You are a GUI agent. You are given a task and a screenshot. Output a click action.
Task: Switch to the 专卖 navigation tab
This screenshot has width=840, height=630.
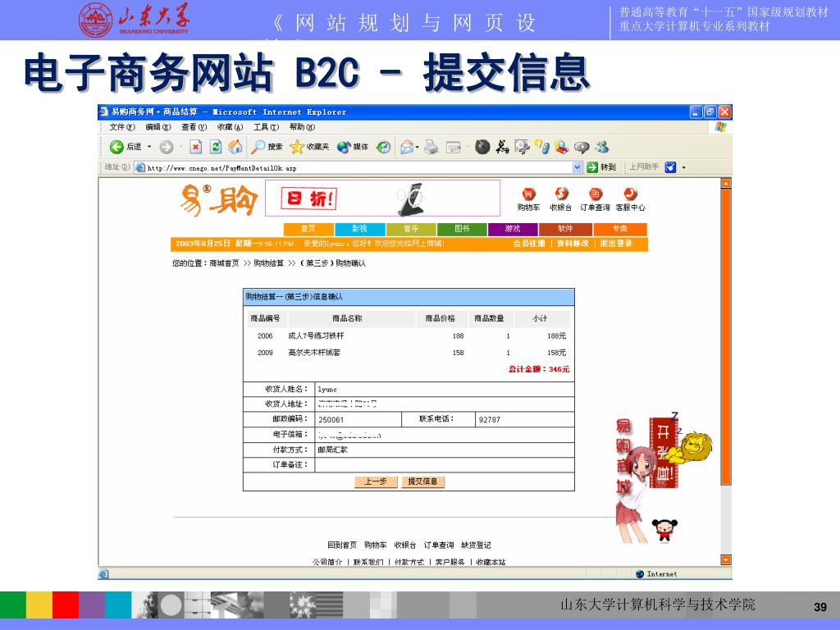click(x=620, y=229)
